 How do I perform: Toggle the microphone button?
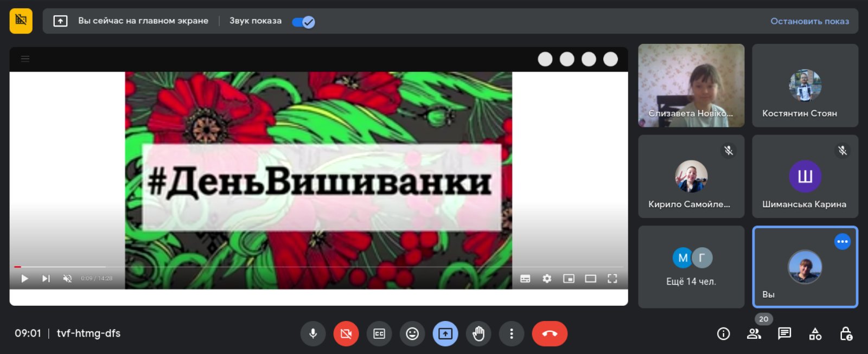coord(313,334)
